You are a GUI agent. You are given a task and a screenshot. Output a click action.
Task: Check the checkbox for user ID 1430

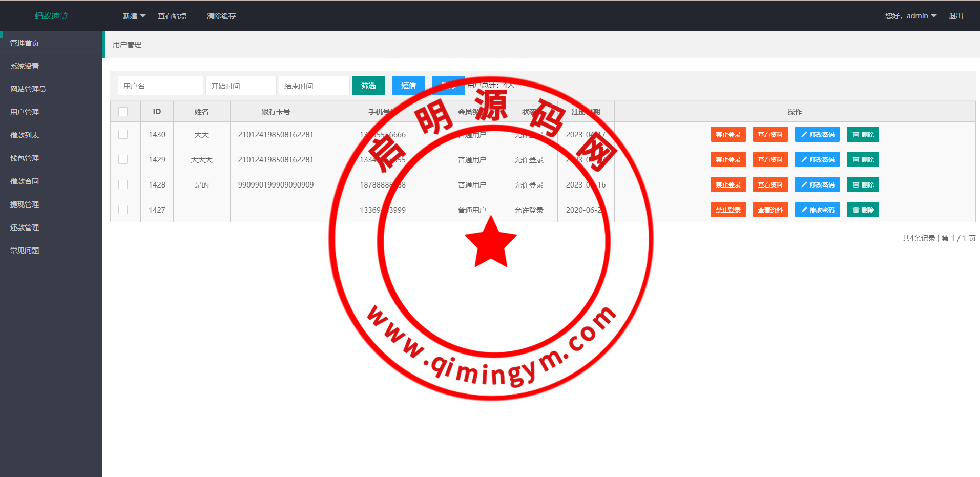[x=123, y=134]
